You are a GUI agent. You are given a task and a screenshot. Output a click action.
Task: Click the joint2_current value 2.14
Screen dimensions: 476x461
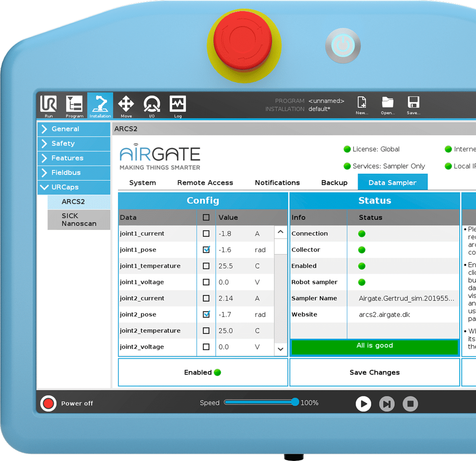coord(226,298)
